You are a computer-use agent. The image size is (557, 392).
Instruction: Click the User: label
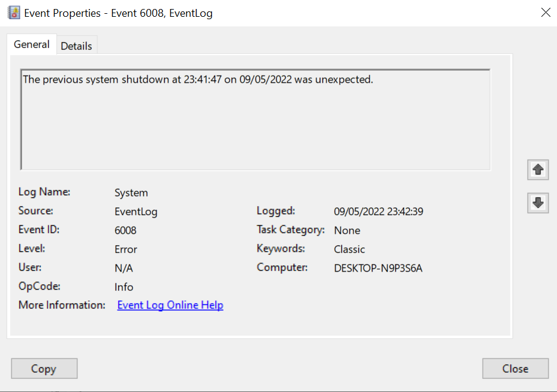(x=30, y=267)
